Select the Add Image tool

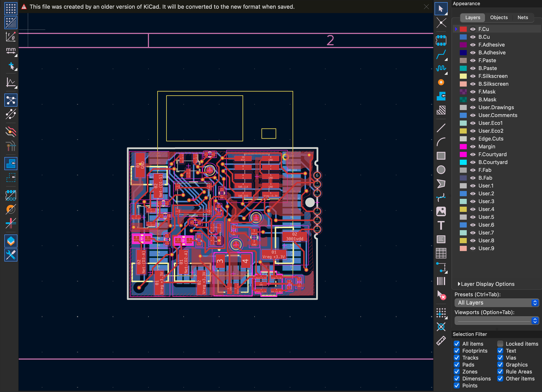coord(441,211)
